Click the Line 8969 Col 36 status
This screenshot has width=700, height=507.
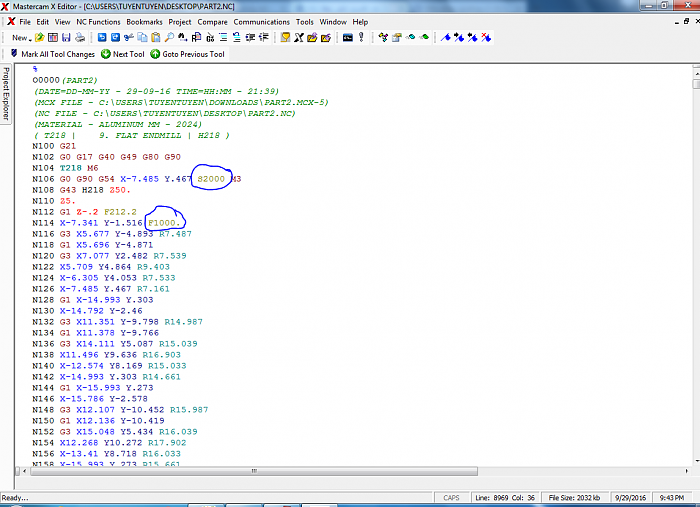coord(505,498)
